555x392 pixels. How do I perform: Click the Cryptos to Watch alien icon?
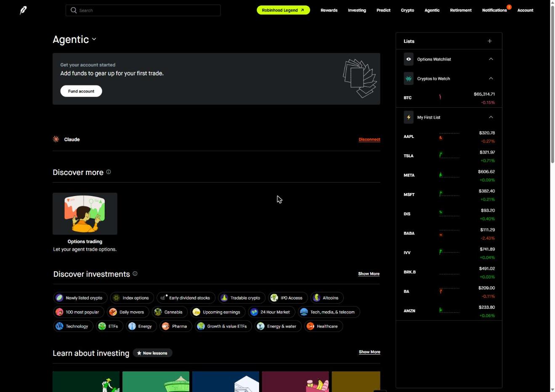click(x=409, y=79)
